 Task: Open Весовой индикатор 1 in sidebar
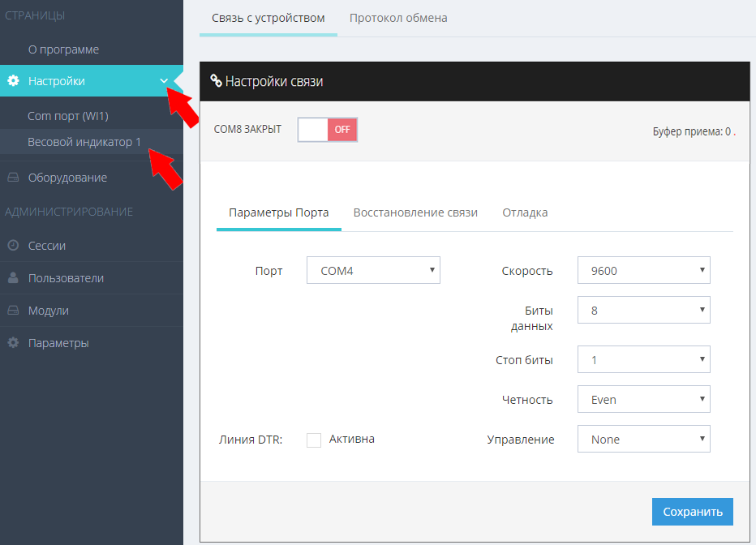coord(84,142)
